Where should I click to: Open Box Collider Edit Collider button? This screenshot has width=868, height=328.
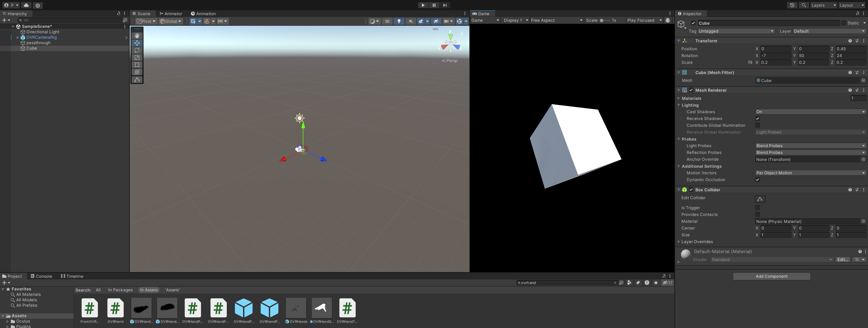click(760, 199)
